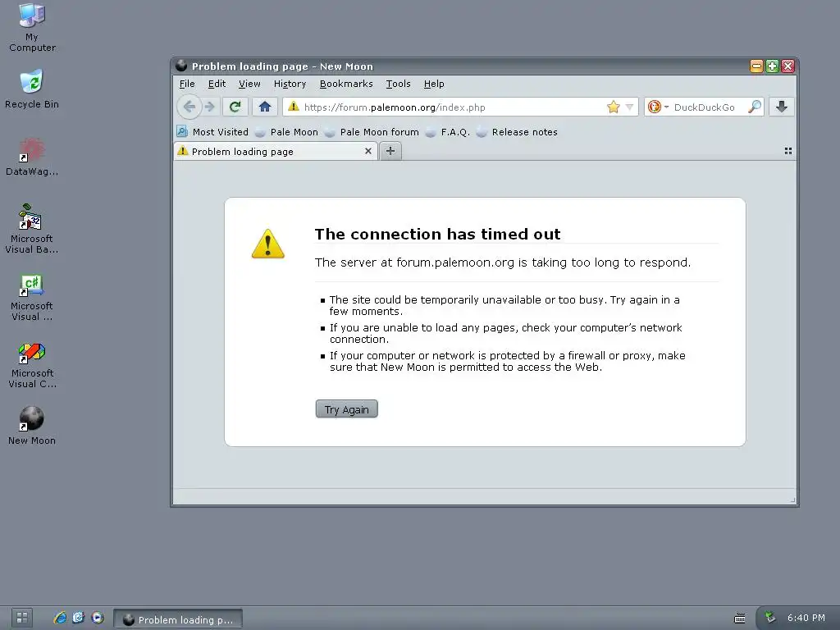Open the Start menu button on taskbar
The width and height of the screenshot is (840, 630).
[22, 618]
